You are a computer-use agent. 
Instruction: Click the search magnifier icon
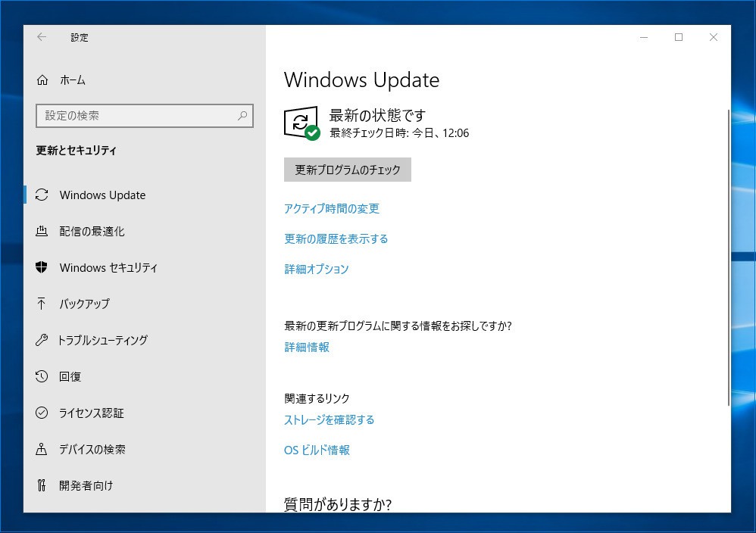[242, 116]
